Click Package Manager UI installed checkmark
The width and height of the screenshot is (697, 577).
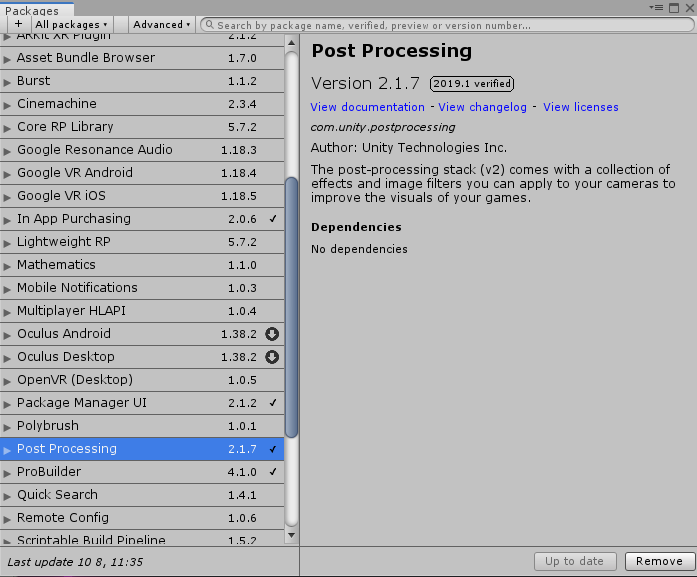point(273,403)
